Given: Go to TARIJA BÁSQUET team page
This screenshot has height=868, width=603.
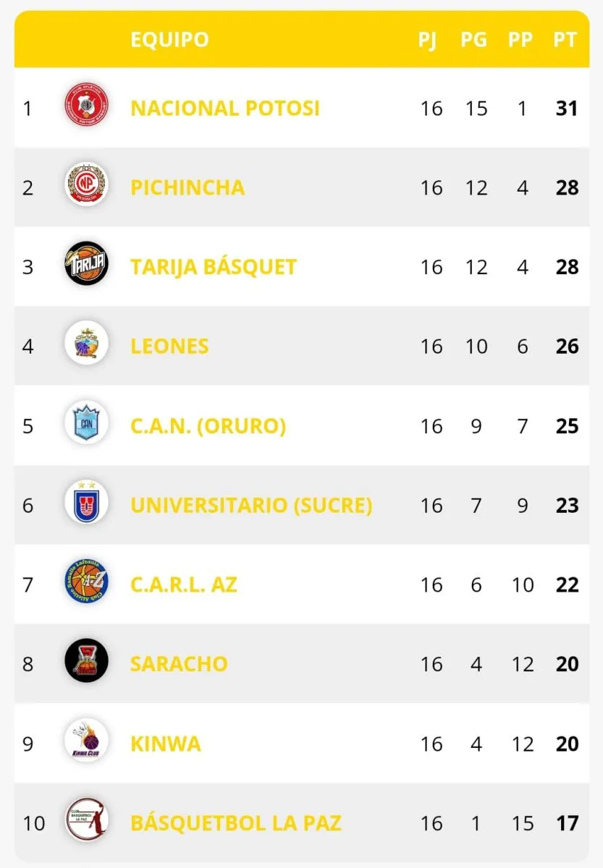Looking at the screenshot, I should coord(214,268).
